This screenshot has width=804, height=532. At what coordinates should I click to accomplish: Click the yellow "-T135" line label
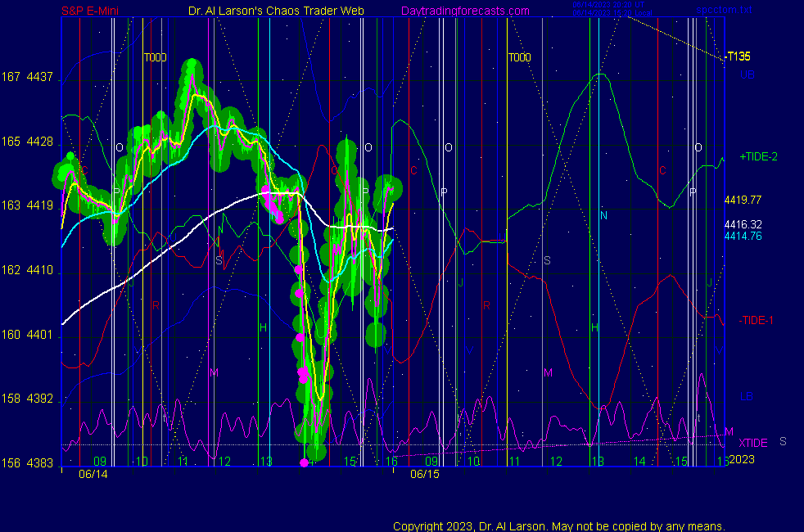click(738, 56)
